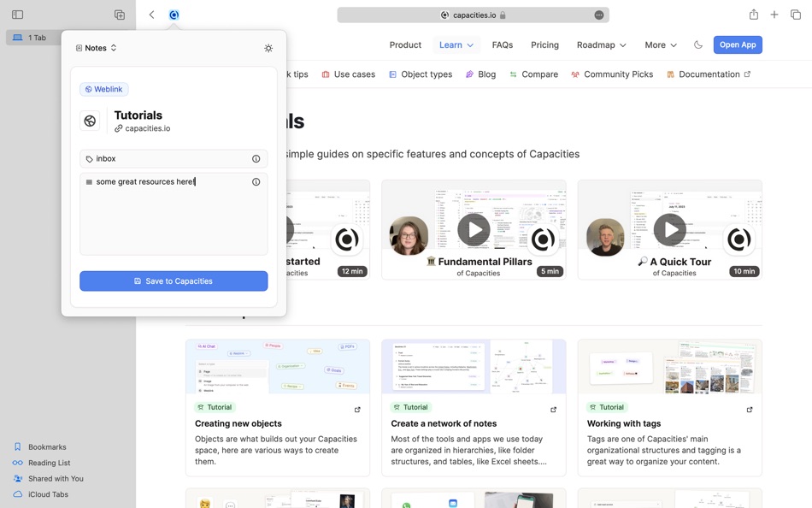812x508 pixels.
Task: Expand the Roadmap dropdown
Action: click(601, 45)
